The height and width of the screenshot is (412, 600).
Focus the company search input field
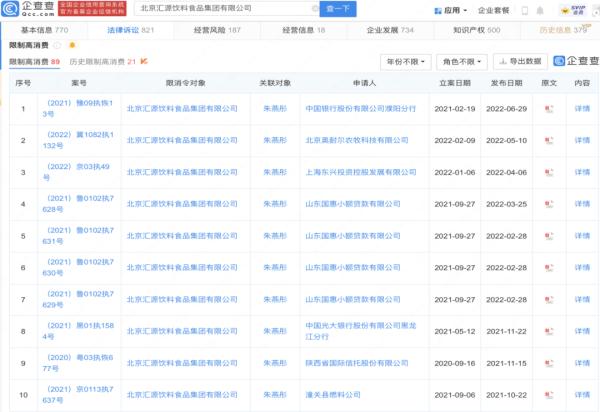coord(226,8)
